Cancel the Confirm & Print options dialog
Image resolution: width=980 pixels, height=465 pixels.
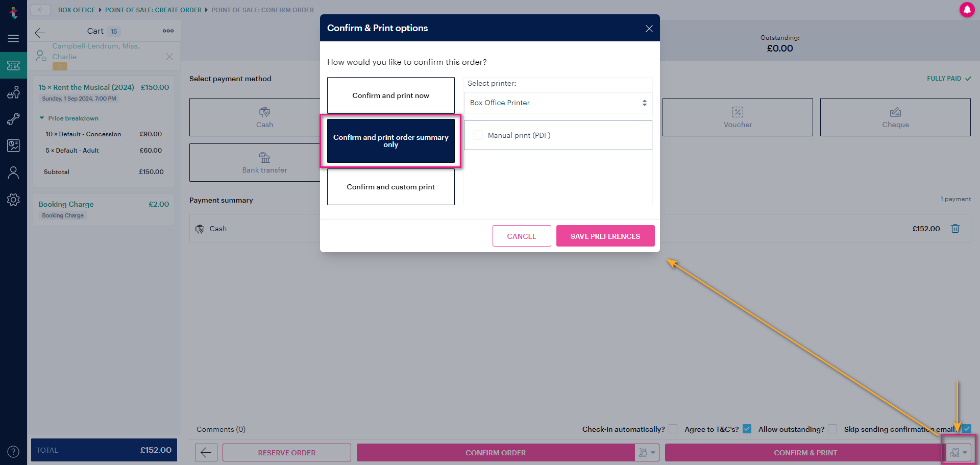tap(521, 236)
